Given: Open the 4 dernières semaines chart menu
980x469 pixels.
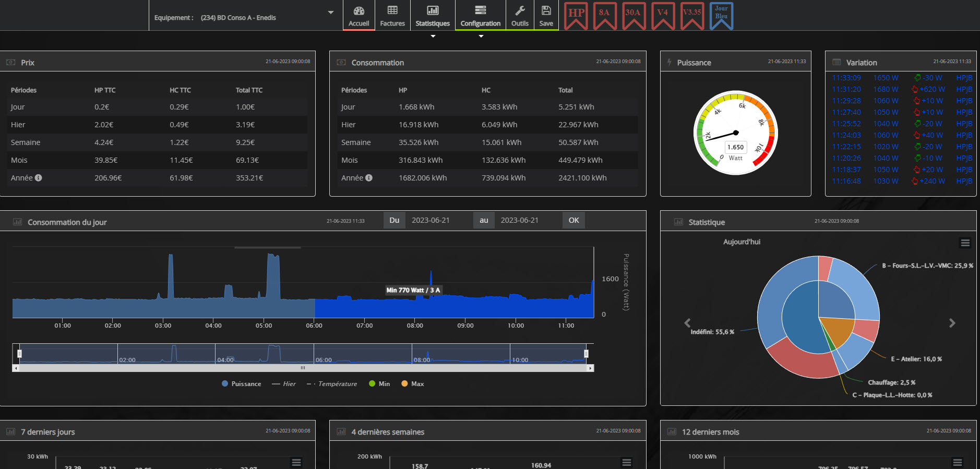Looking at the screenshot, I should [x=627, y=462].
